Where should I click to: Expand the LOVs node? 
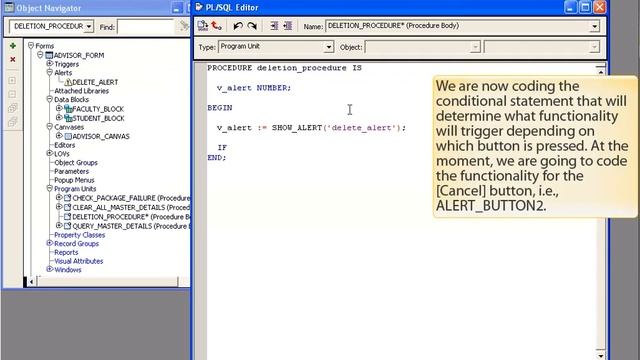49,153
